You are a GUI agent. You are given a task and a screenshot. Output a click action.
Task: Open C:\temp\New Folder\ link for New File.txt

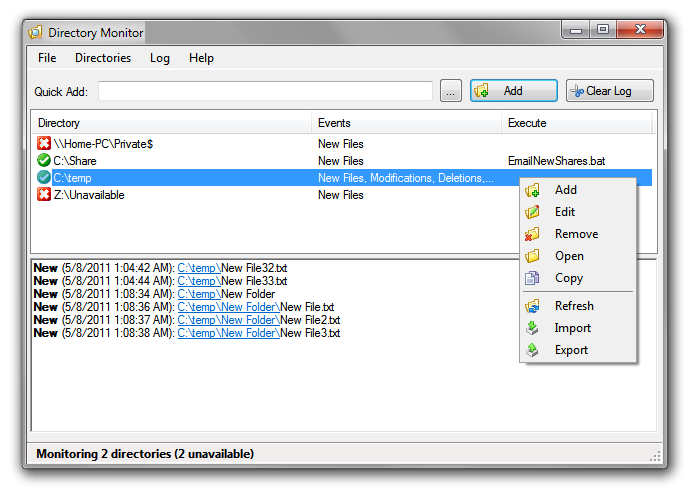coord(228,307)
